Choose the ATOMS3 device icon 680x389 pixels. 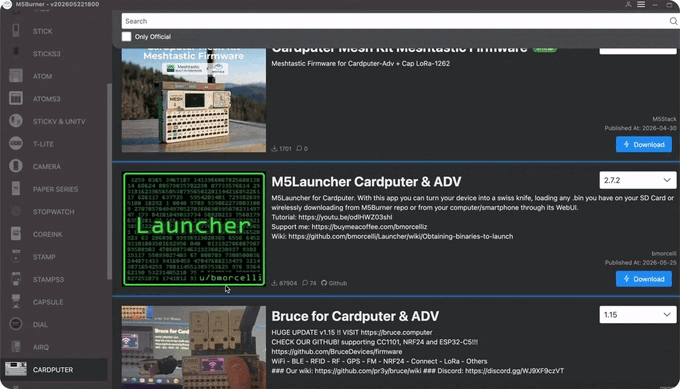[16, 98]
